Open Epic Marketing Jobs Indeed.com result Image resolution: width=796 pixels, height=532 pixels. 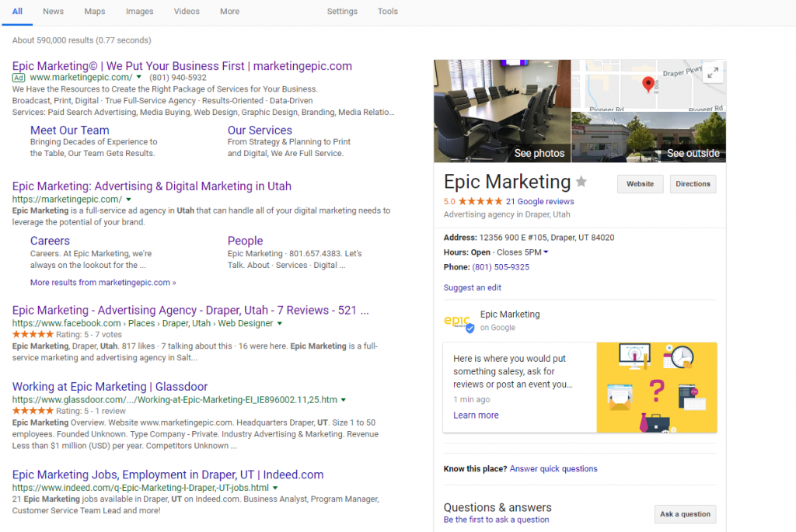(x=168, y=475)
